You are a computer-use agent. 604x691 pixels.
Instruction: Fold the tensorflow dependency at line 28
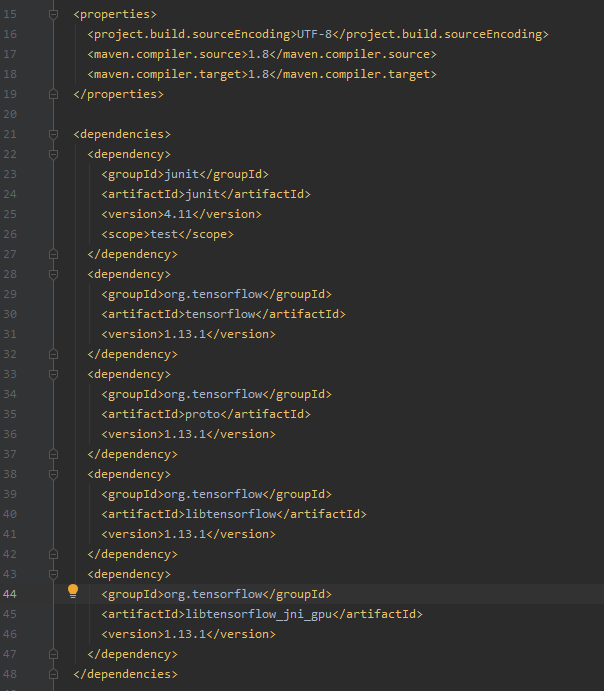[x=53, y=275]
